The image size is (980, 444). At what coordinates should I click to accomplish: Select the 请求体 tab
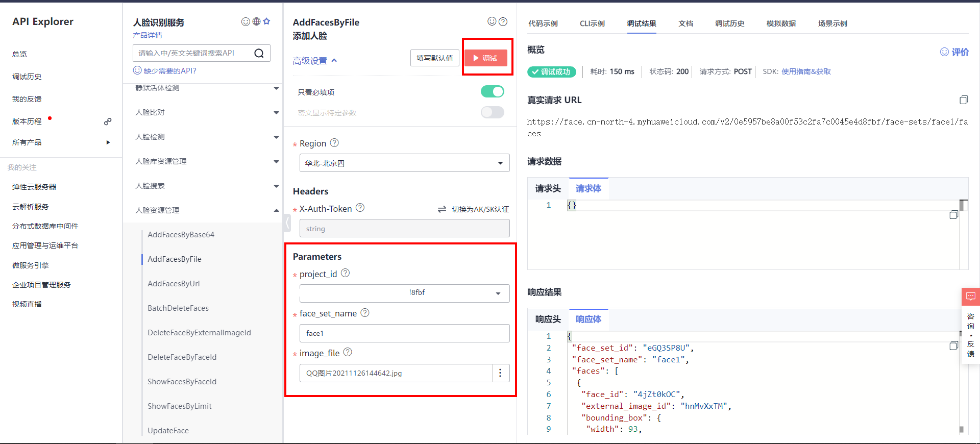point(589,188)
